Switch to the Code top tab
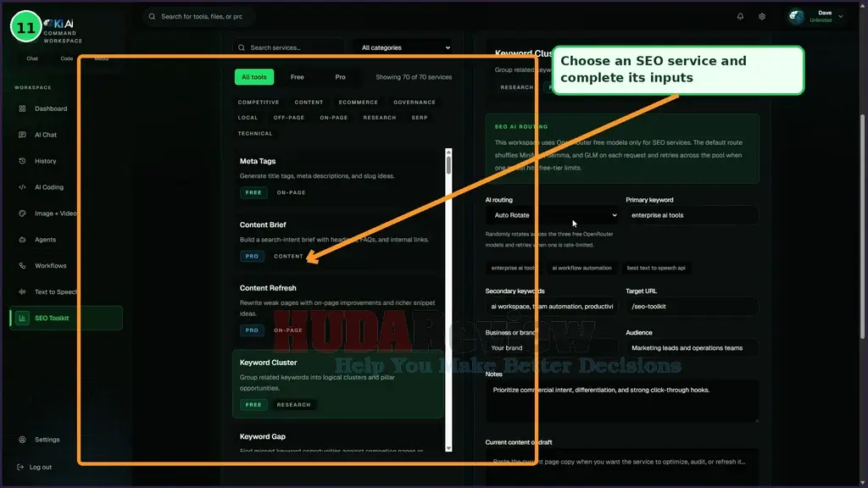This screenshot has height=488, width=868. pos(66,58)
